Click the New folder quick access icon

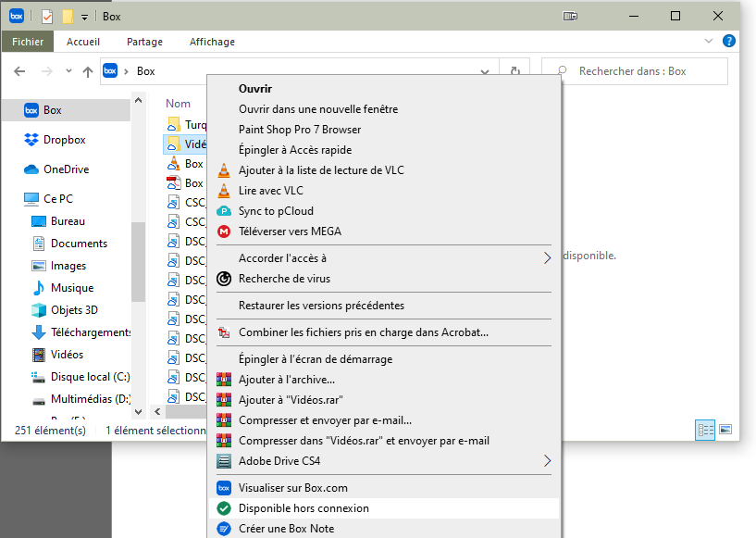(x=68, y=17)
